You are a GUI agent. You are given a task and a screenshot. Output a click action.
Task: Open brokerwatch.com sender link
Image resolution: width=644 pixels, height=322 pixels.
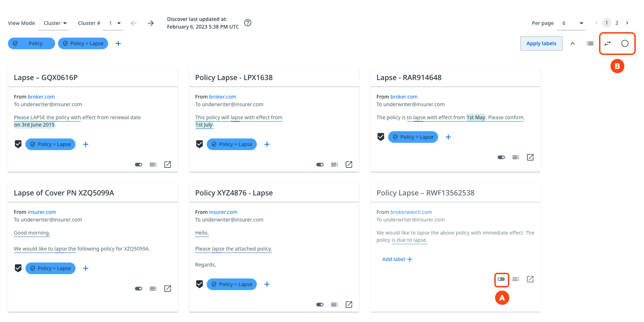coord(411,212)
